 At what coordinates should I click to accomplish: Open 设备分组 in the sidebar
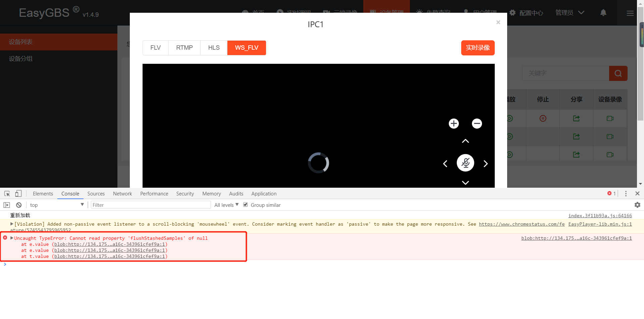[x=59, y=59]
